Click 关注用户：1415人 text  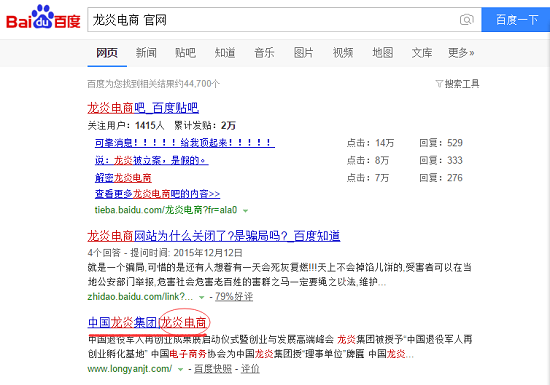(126, 126)
